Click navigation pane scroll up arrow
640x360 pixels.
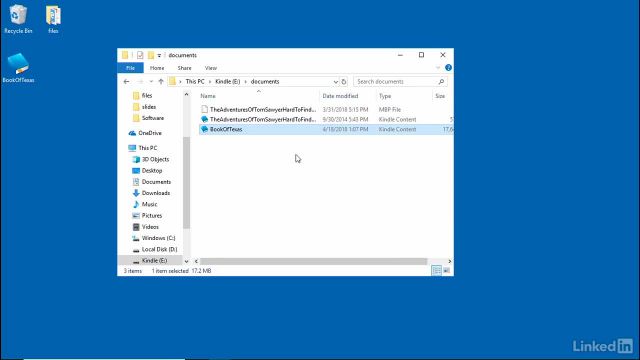187,94
